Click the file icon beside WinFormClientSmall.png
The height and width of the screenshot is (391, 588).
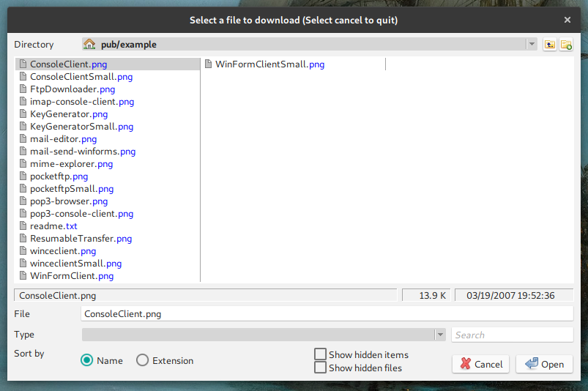click(208, 64)
